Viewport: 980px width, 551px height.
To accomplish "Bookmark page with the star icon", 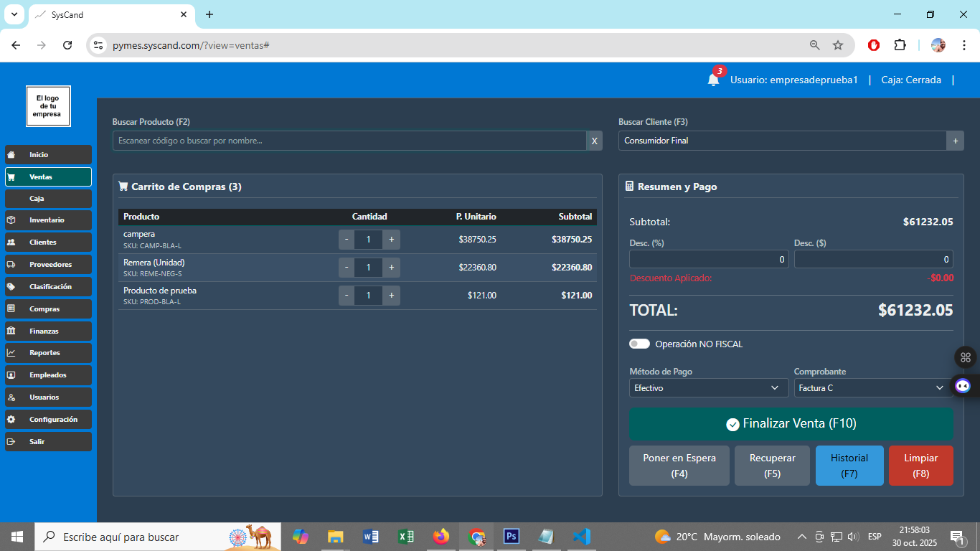I will click(x=838, y=45).
